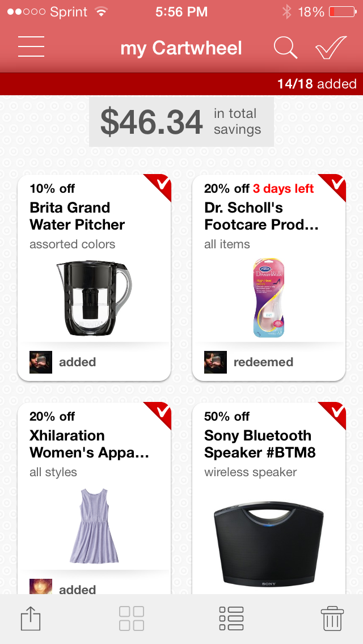Toggle checkmark on Sony Bluetooth Speaker

coord(336,413)
